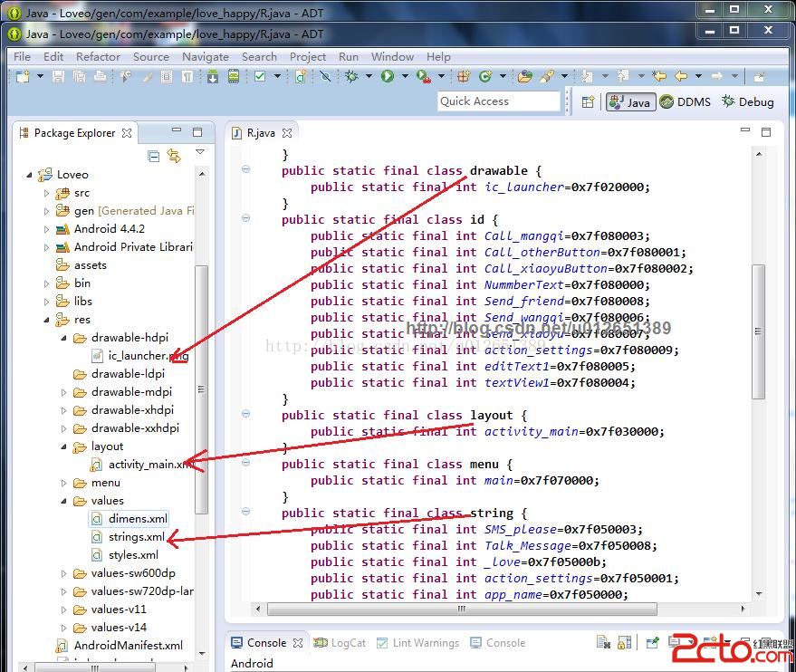Click New Android XML file icon
796x672 pixels.
[x=301, y=77]
